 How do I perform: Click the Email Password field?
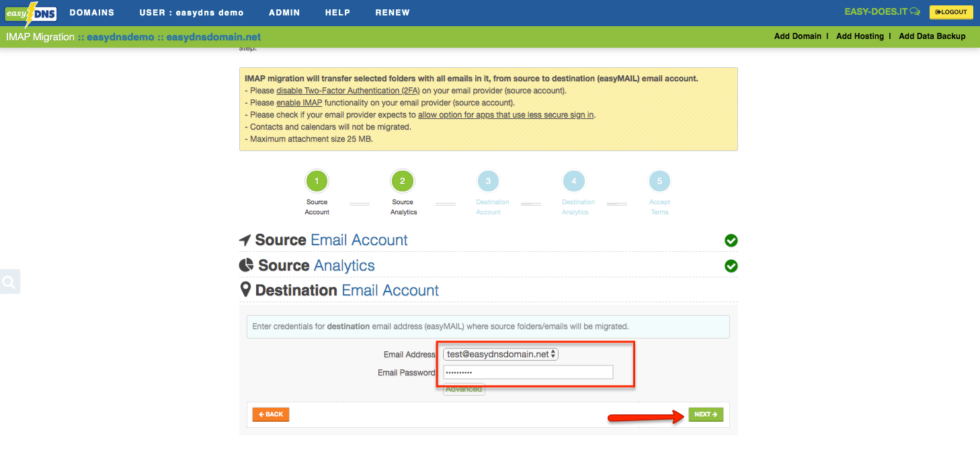(528, 372)
